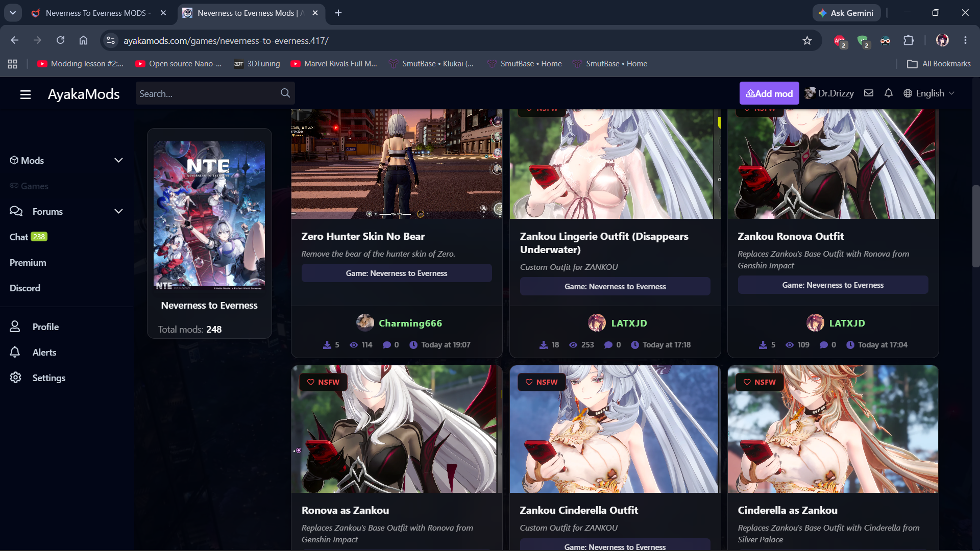Viewport: 980px width, 551px height.
Task: View site information icon in address bar
Action: pos(111,40)
